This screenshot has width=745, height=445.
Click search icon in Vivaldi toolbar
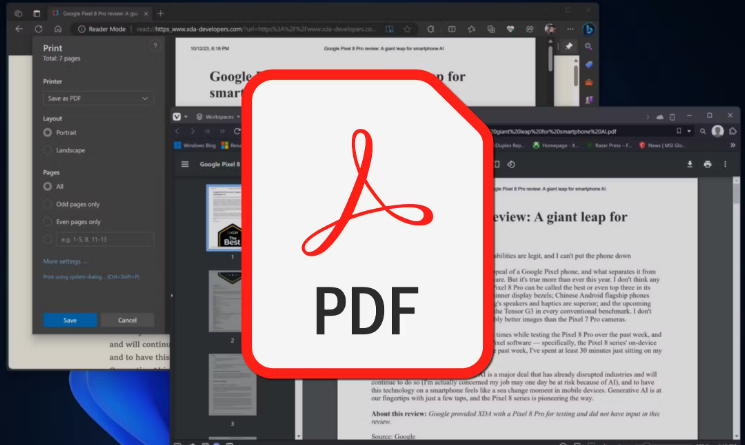703,131
